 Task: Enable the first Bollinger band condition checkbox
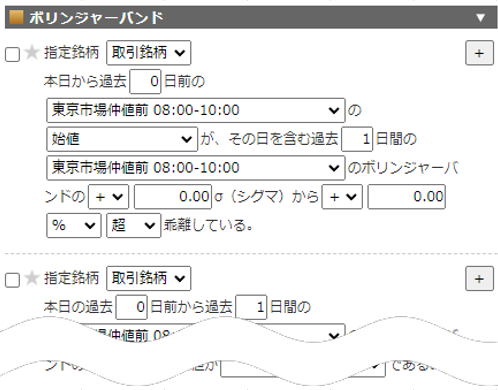12,54
